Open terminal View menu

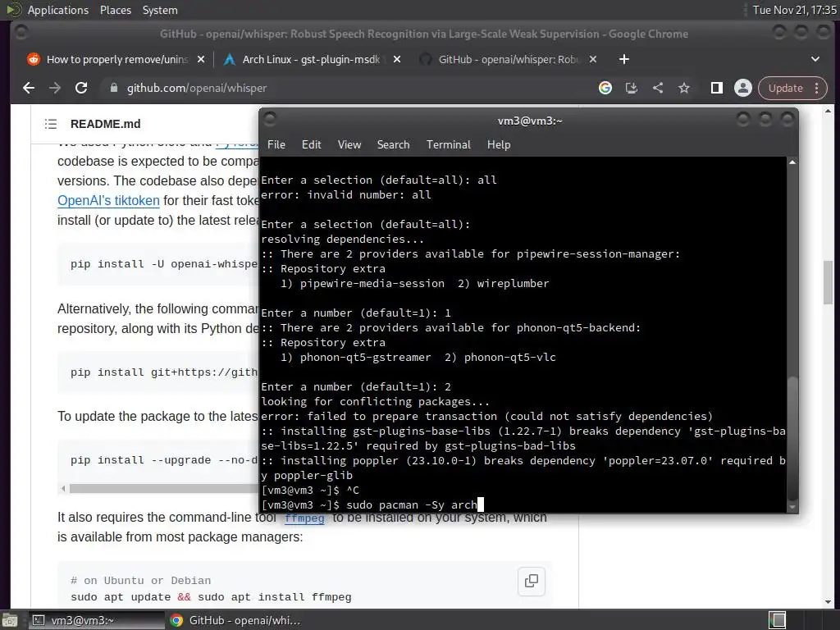(349, 144)
